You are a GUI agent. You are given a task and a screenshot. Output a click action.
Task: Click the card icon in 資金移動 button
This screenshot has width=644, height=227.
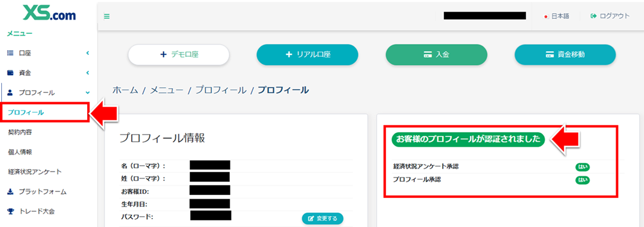click(x=550, y=54)
